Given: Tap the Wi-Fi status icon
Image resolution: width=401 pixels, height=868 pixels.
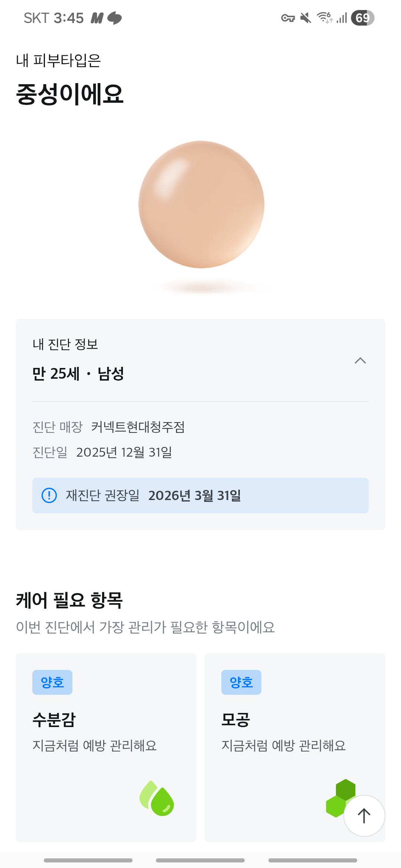Looking at the screenshot, I should pyautogui.click(x=324, y=17).
